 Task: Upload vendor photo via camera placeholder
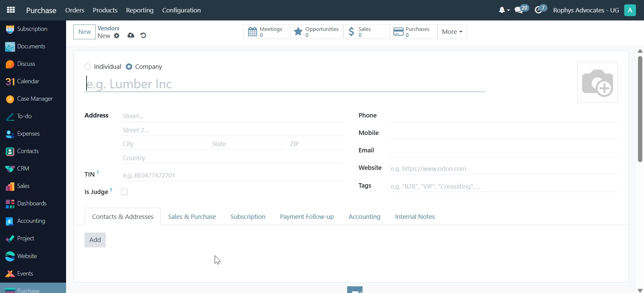(x=597, y=82)
